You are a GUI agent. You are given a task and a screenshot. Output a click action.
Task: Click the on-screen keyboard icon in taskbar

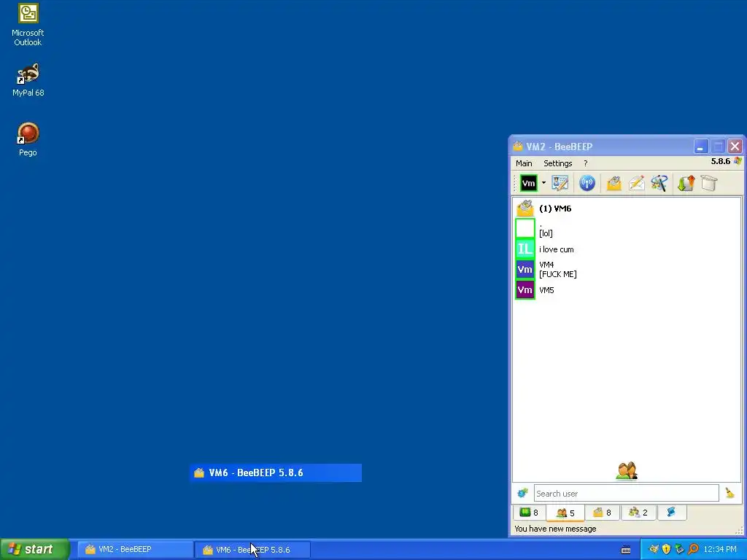(626, 550)
